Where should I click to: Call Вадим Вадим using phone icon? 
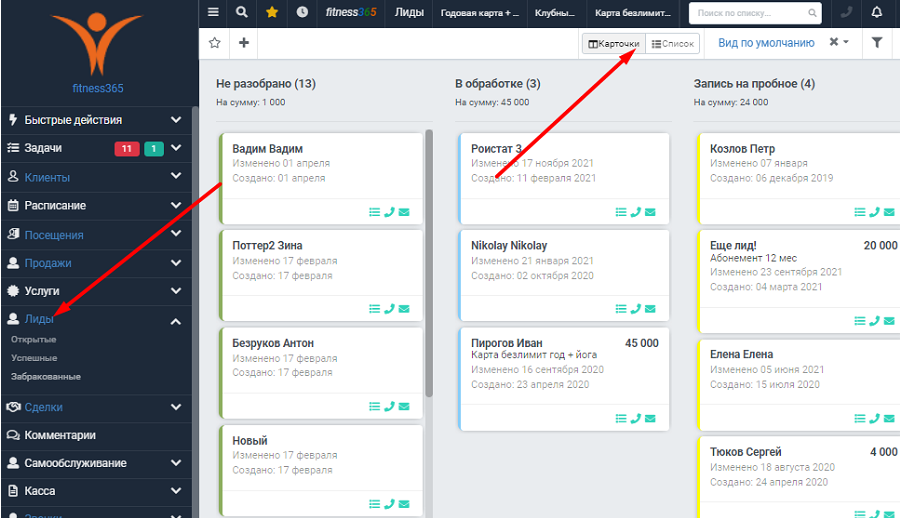coord(389,212)
